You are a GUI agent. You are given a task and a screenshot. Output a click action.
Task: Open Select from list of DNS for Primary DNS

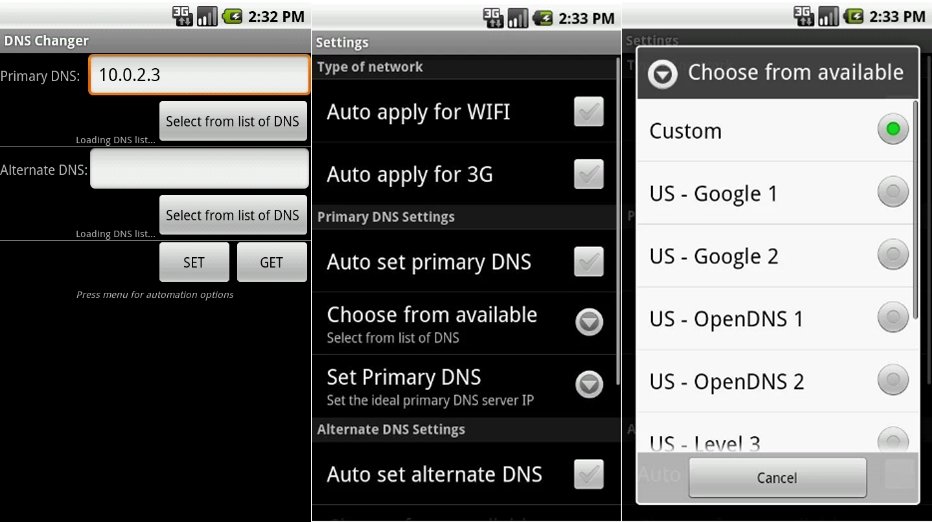pos(233,121)
